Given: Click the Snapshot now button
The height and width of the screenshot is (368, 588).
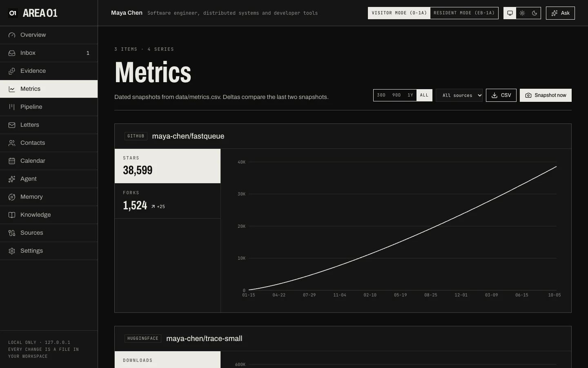Looking at the screenshot, I should [x=546, y=95].
